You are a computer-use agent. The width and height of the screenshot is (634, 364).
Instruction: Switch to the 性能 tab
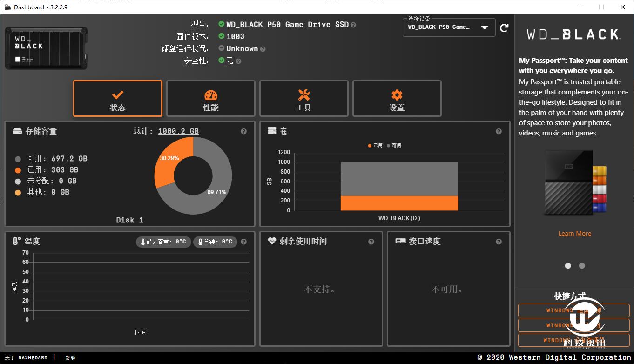(x=210, y=98)
